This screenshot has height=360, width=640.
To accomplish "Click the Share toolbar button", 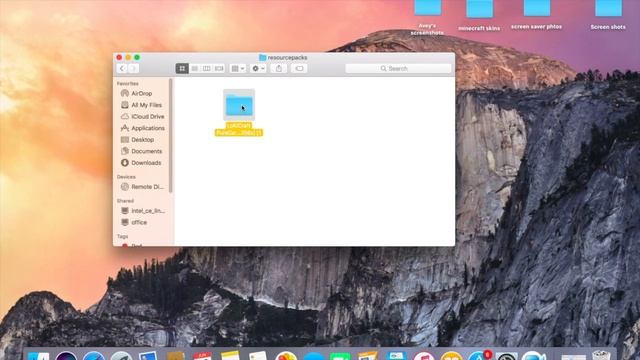I will (x=279, y=69).
